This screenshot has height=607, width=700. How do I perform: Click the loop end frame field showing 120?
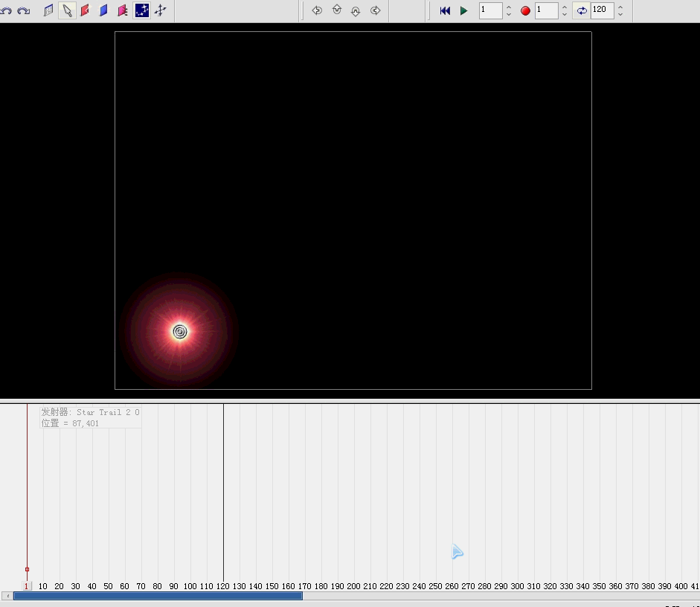tap(603, 10)
